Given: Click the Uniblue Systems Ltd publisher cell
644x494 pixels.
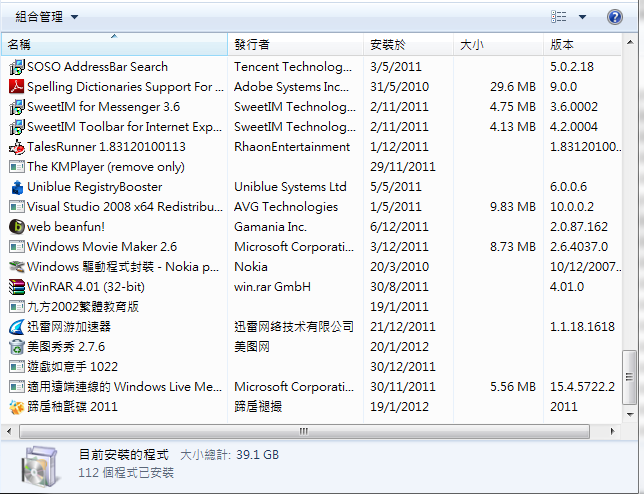Looking at the screenshot, I should click(290, 187).
